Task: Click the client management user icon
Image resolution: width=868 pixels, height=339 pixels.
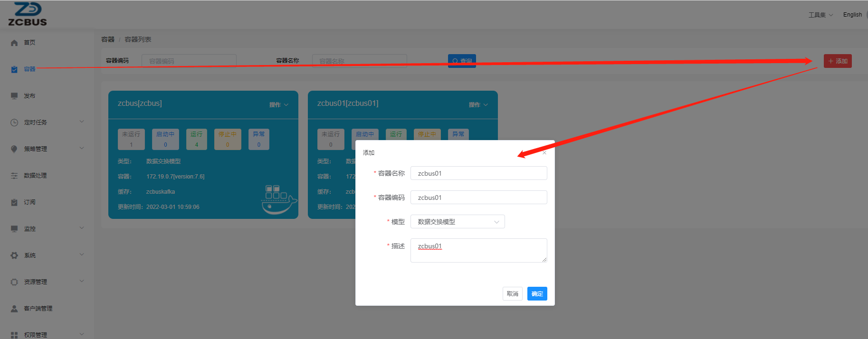Action: 14,309
